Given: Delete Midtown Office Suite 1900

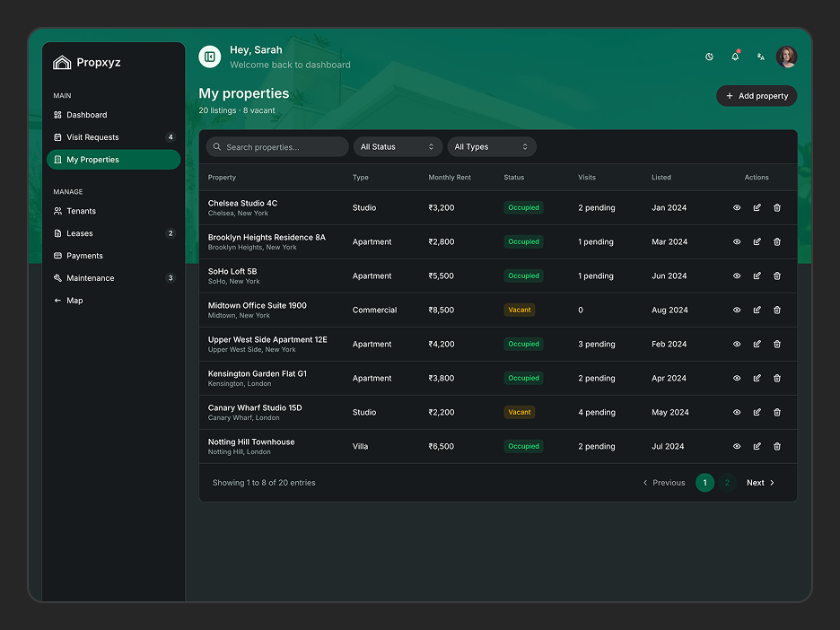Looking at the screenshot, I should [x=777, y=311].
